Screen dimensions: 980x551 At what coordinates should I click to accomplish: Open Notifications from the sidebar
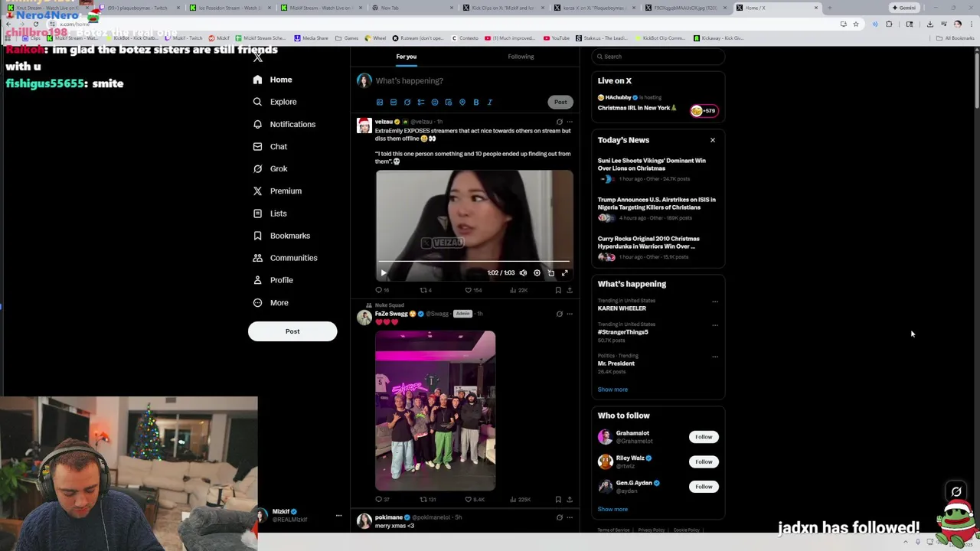(x=284, y=124)
